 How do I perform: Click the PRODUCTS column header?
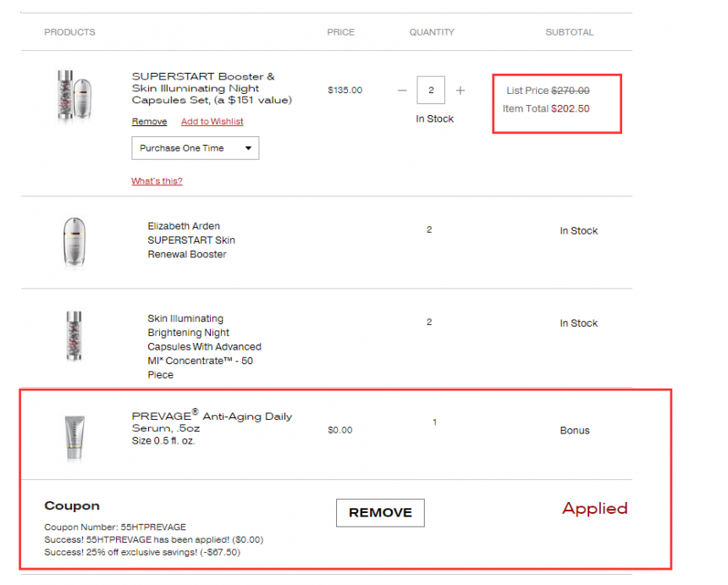click(69, 32)
